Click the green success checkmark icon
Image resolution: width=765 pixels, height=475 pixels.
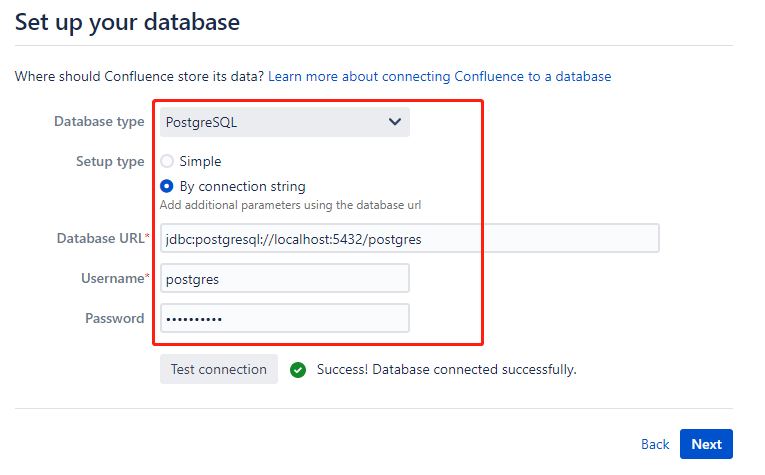pos(297,370)
